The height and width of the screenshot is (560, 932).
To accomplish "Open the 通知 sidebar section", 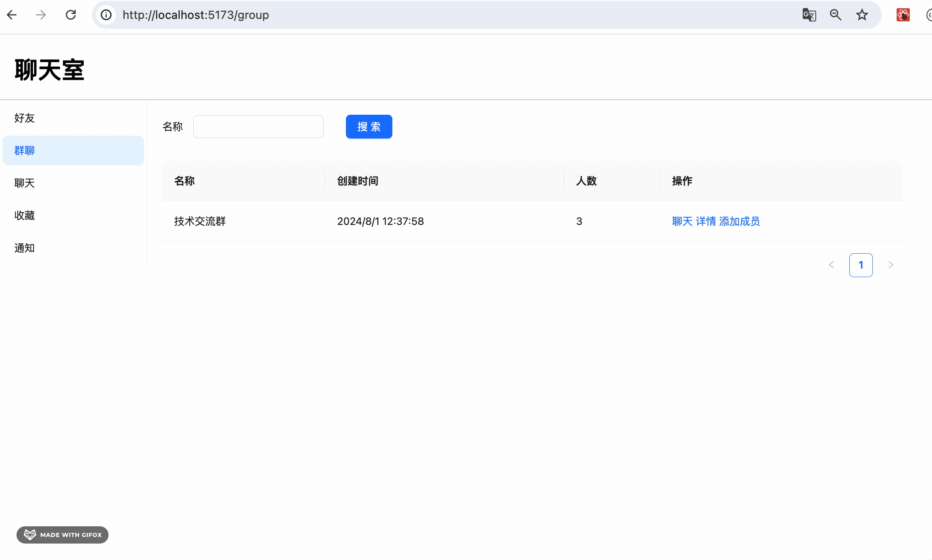I will [x=25, y=248].
